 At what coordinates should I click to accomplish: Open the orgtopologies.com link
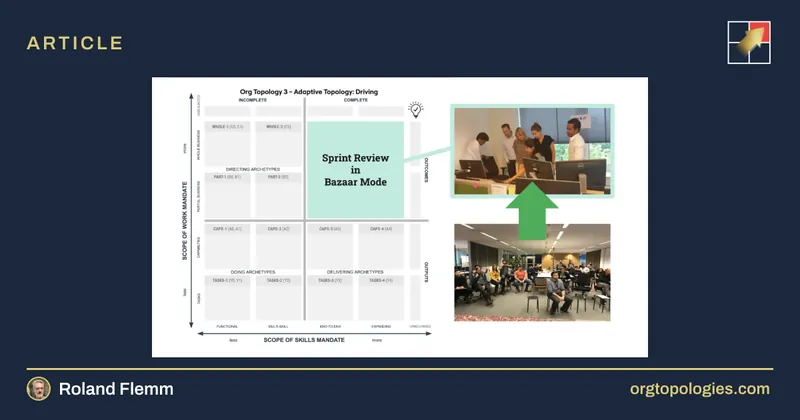pyautogui.click(x=699, y=389)
